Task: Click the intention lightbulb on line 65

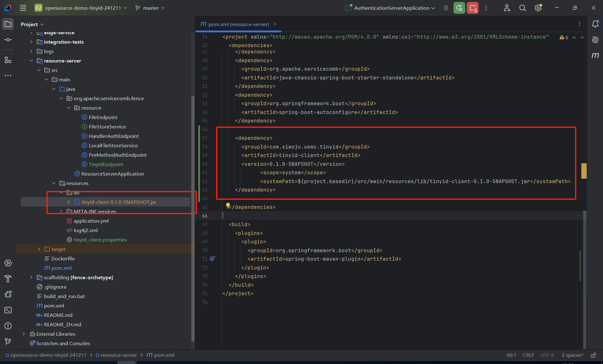Action: click(x=228, y=205)
